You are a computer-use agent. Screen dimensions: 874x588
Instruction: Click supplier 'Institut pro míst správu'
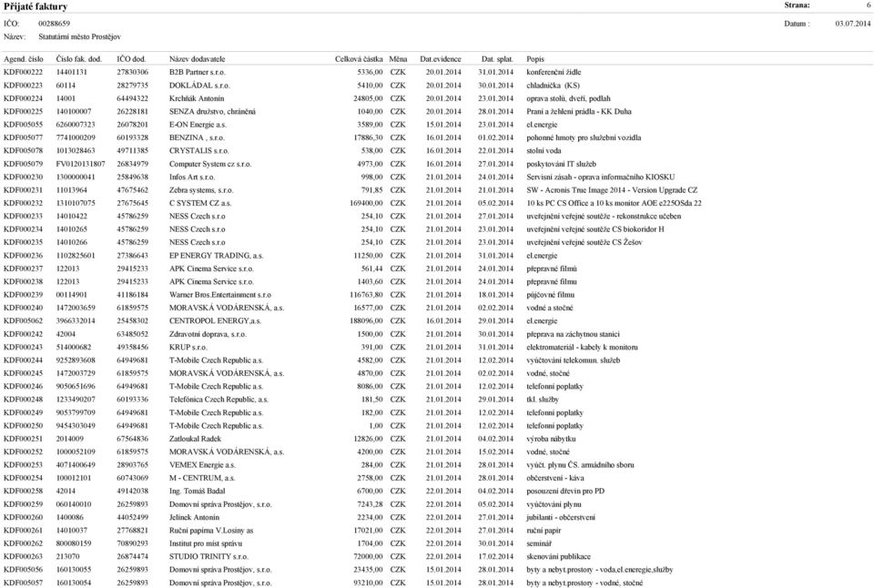[206, 543]
